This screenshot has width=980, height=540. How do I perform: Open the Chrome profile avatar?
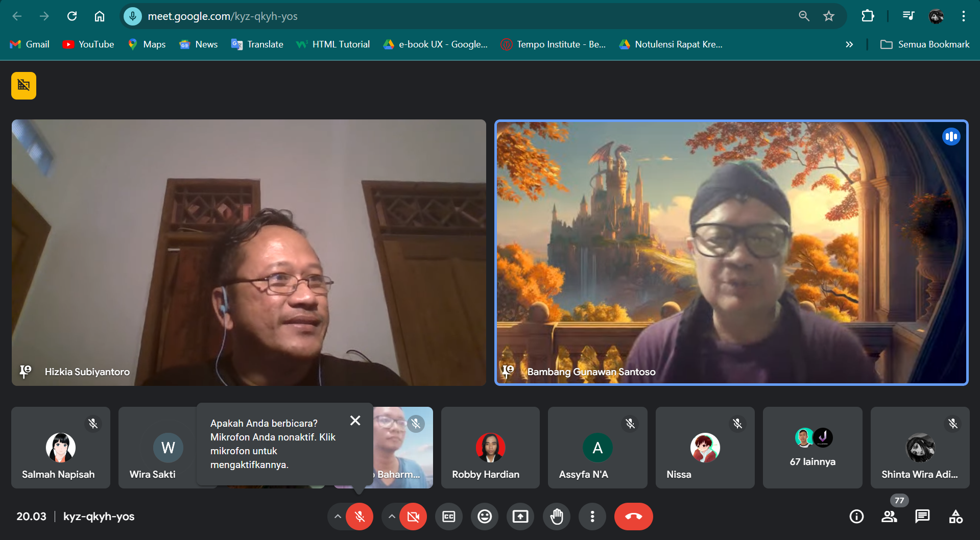click(x=936, y=16)
